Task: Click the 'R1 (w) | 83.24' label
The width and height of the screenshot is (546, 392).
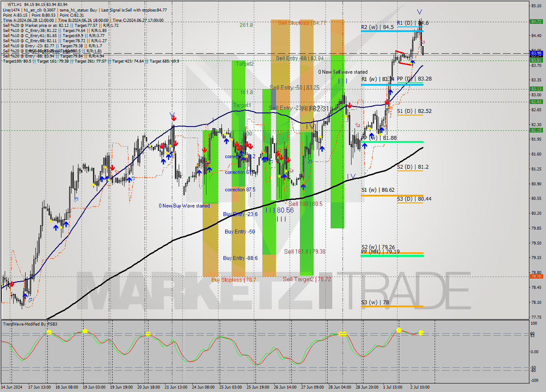Action: (x=377, y=79)
